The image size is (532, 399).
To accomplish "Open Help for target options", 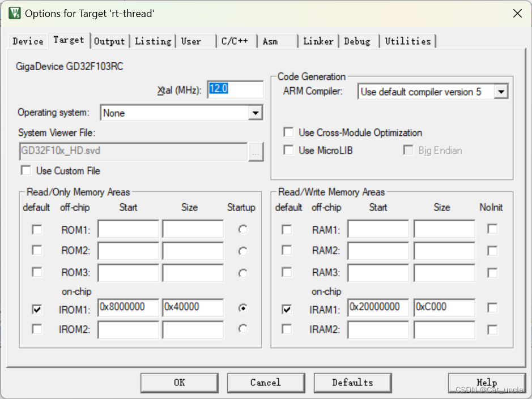I will [487, 383].
